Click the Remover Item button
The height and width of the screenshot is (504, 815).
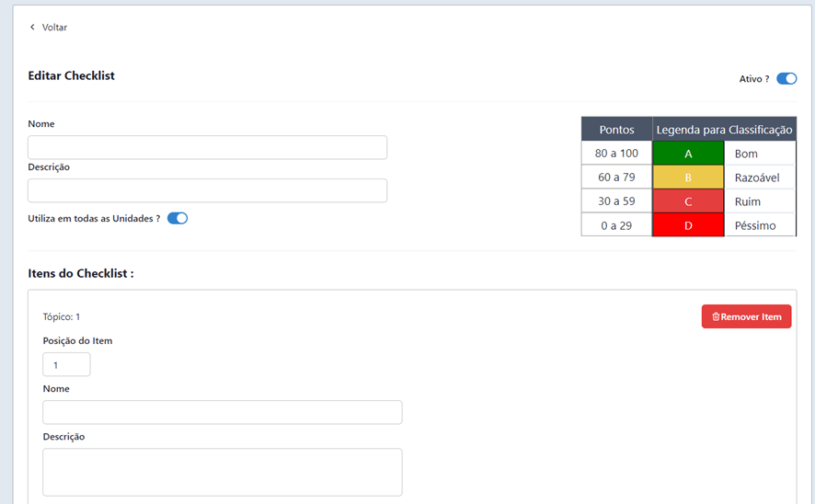coord(746,316)
